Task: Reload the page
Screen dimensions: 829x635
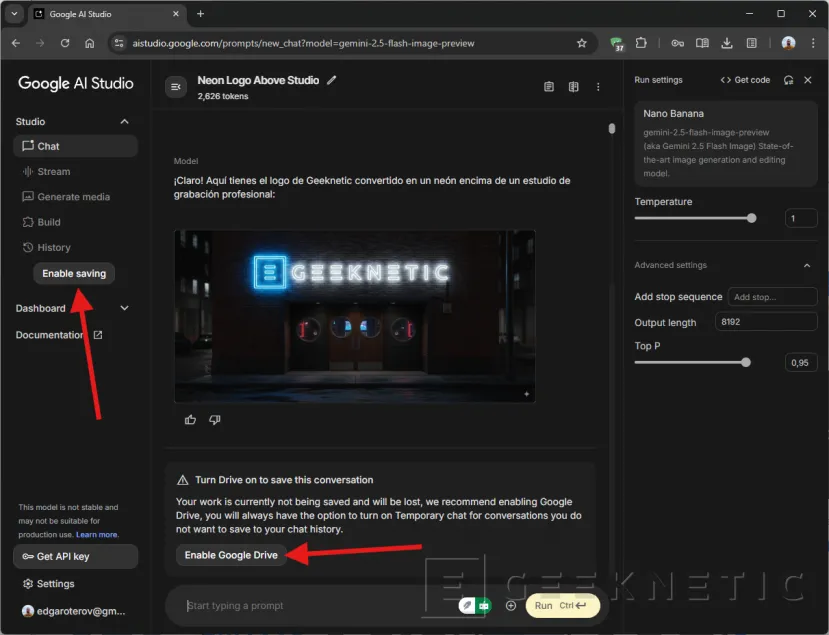Action: (x=65, y=43)
